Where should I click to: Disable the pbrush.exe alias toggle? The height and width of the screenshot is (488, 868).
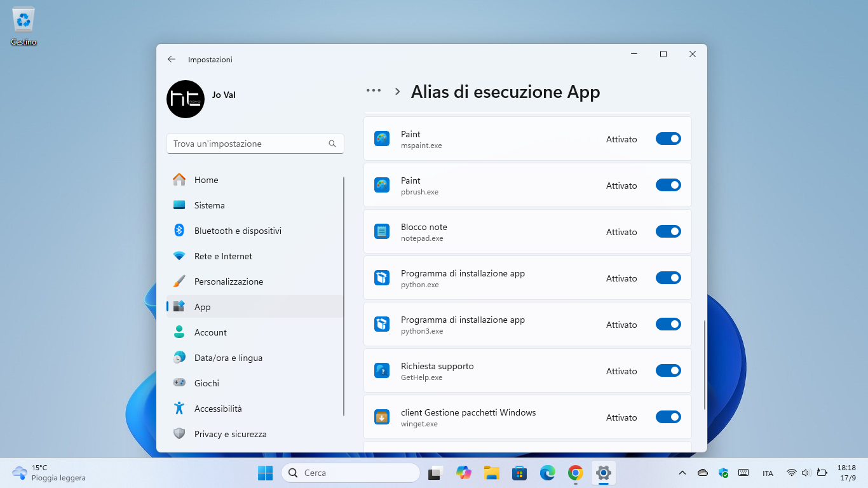point(668,185)
